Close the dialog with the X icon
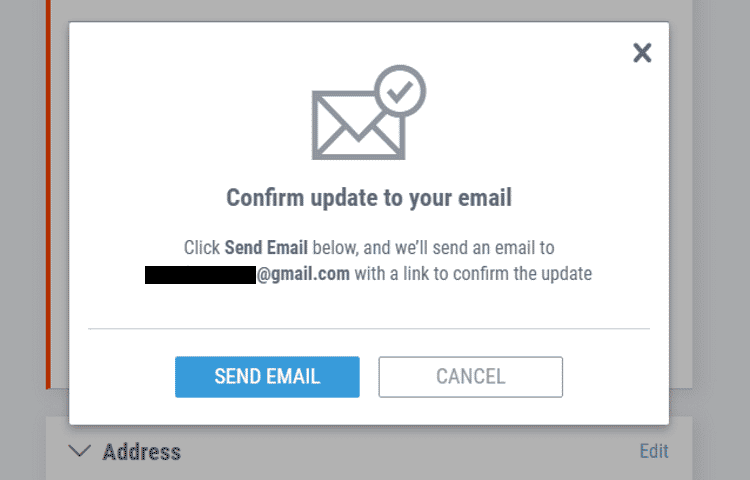The height and width of the screenshot is (480, 750). click(x=642, y=53)
